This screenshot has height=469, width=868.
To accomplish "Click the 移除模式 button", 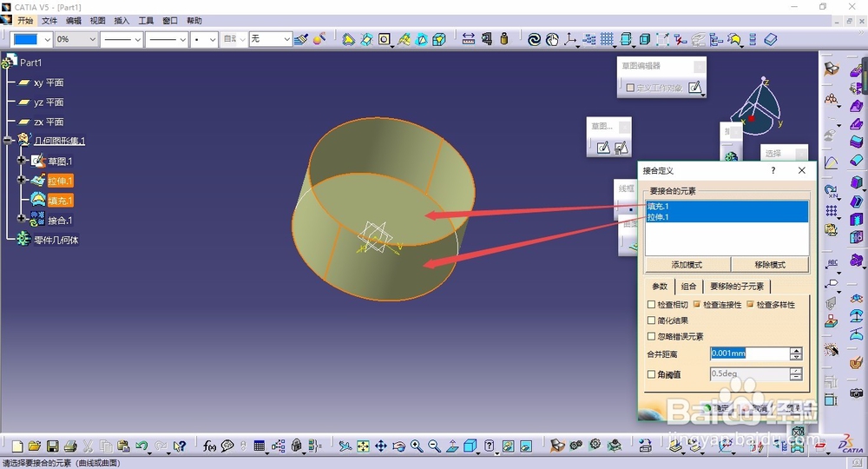I will click(x=770, y=265).
